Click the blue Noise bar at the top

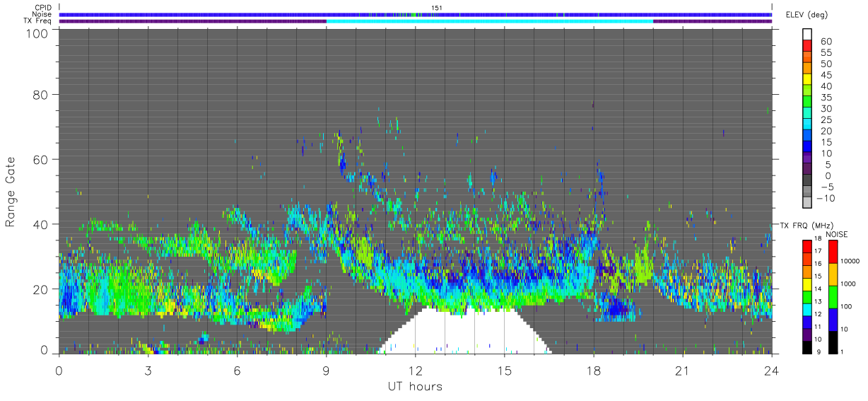[416, 14]
